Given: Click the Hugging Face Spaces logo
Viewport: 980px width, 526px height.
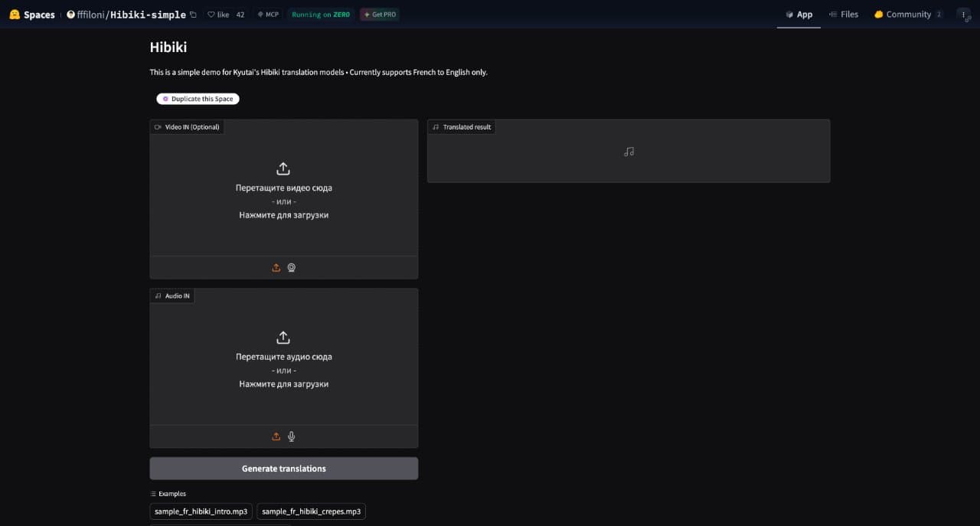Looking at the screenshot, I should (x=31, y=15).
